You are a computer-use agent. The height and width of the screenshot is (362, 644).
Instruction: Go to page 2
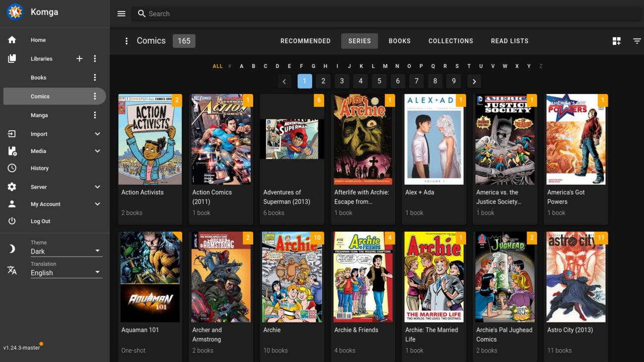[x=323, y=81]
